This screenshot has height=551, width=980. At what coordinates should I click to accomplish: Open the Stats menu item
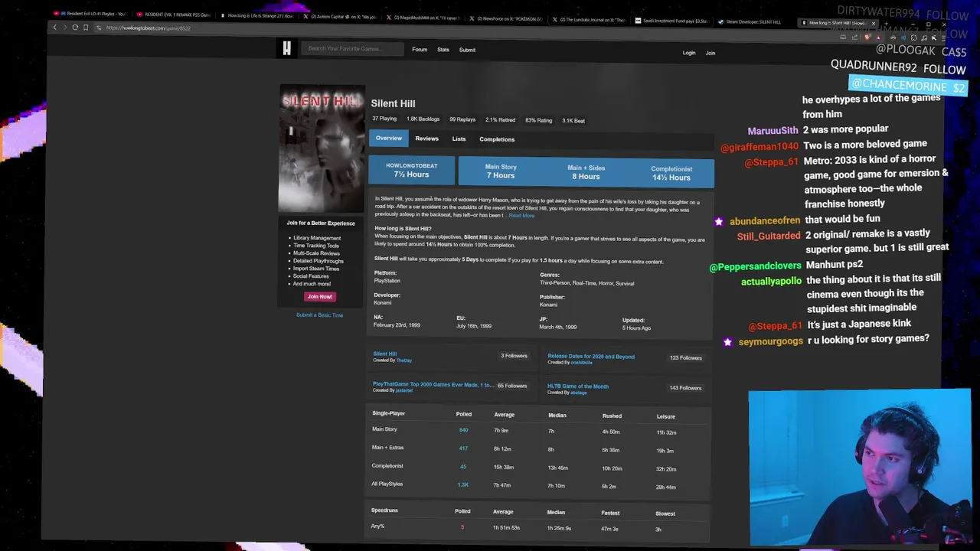click(443, 50)
